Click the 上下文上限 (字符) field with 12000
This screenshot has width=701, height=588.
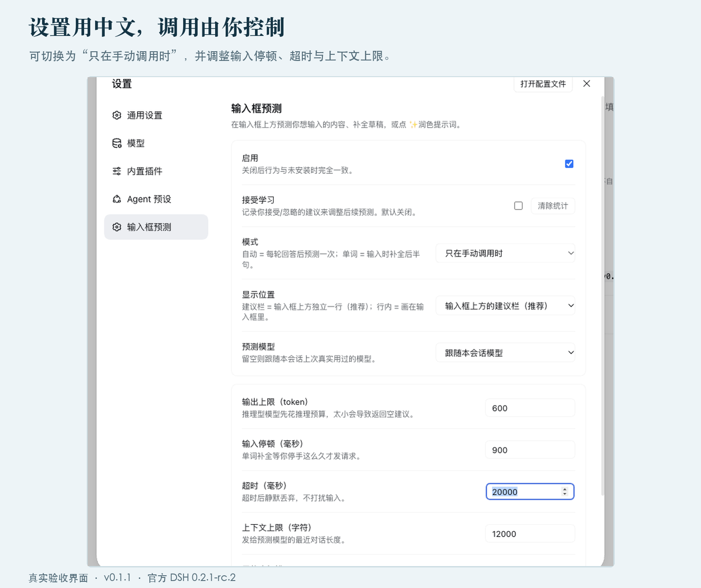click(530, 534)
